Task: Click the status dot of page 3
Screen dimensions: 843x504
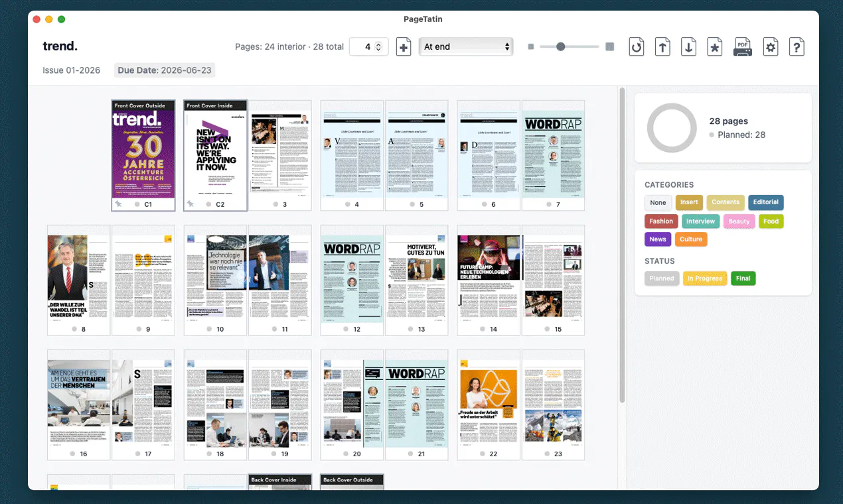Action: [x=275, y=205]
